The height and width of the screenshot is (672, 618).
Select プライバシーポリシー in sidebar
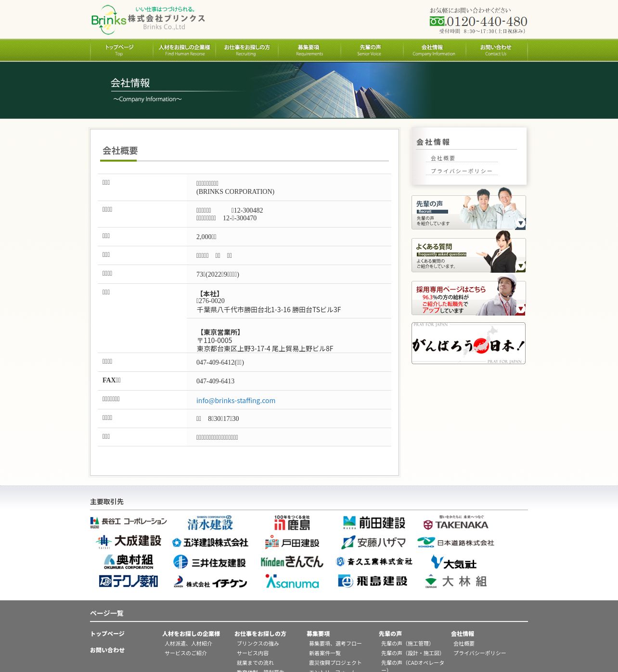click(462, 171)
